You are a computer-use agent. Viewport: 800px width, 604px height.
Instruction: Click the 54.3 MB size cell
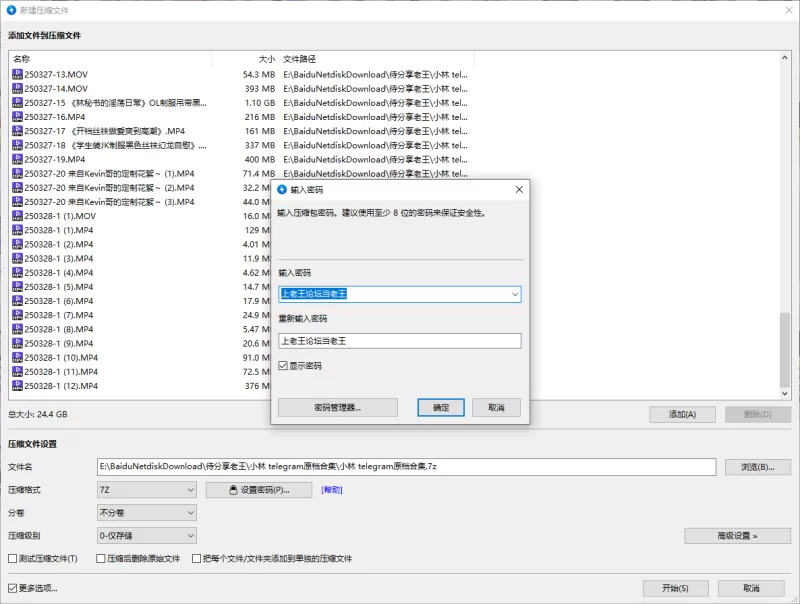point(259,74)
